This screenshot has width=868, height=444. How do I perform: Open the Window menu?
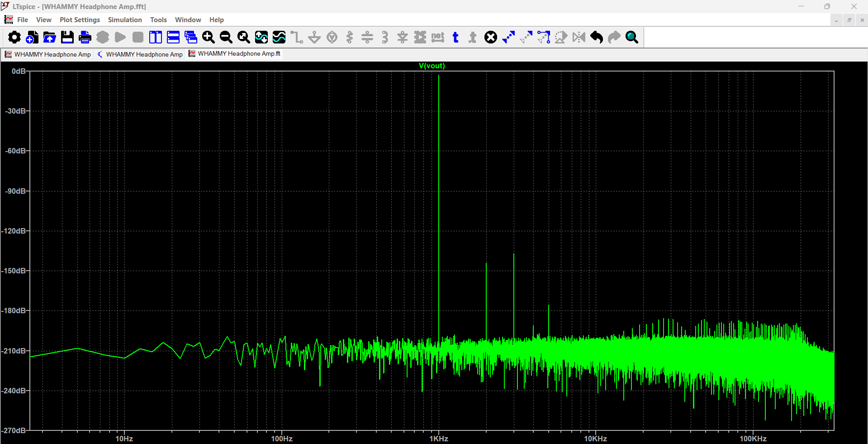(188, 20)
